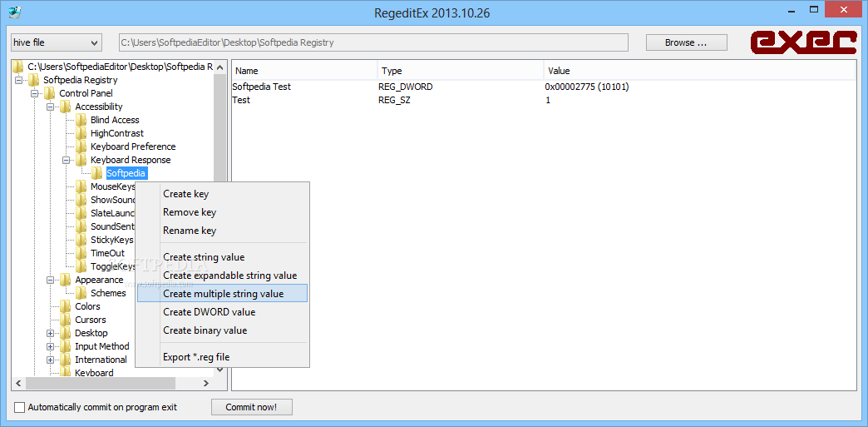Choose Create DWORD value menu entry
This screenshot has width=868, height=427.
pyautogui.click(x=222, y=312)
